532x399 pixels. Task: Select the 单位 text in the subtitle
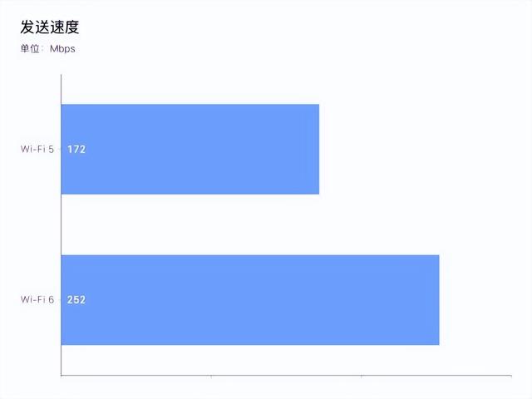coord(31,48)
